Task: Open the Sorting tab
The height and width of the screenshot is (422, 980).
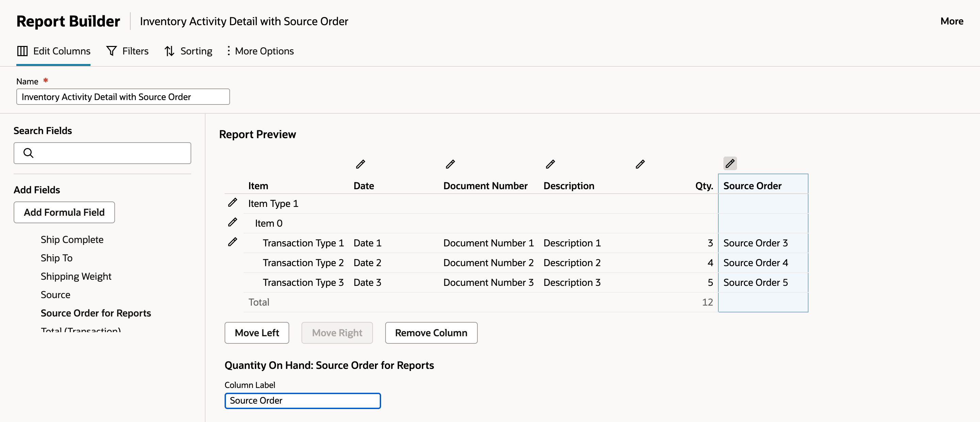Action: (188, 51)
